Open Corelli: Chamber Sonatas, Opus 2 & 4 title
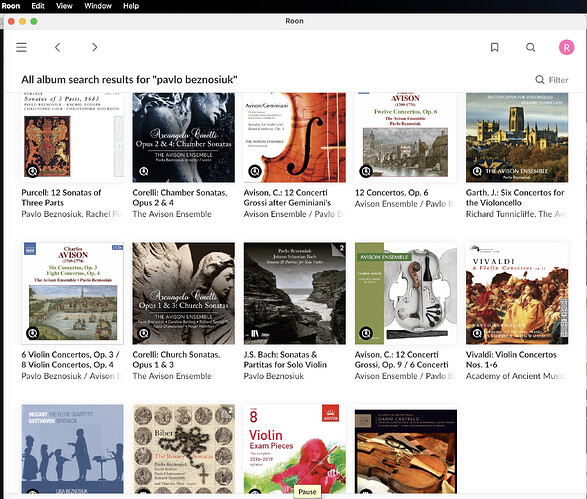587x499 pixels. point(180,198)
